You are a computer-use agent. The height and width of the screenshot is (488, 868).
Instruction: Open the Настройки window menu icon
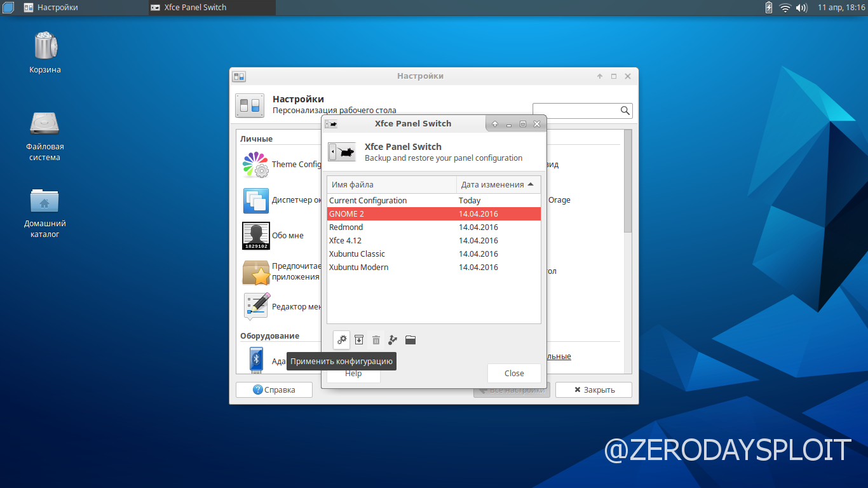click(x=239, y=76)
